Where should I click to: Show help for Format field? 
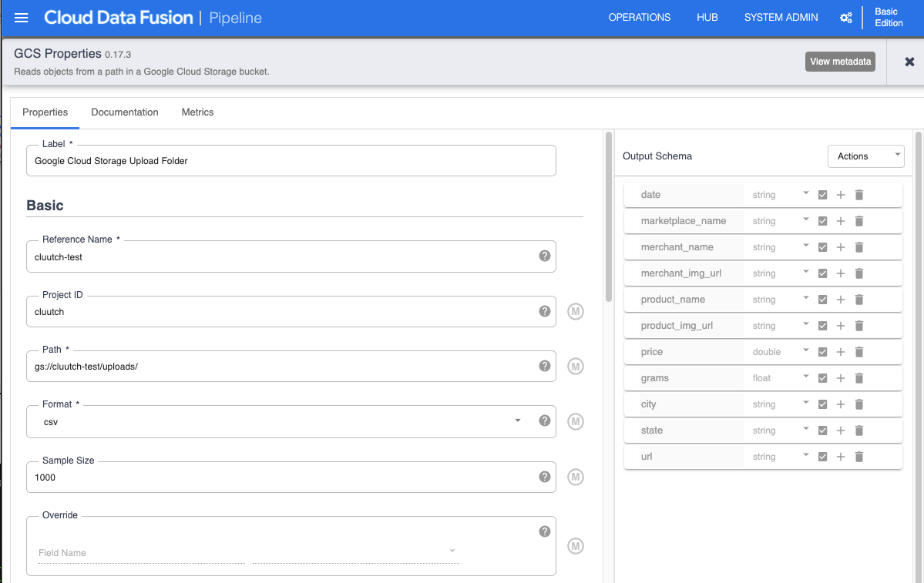545,420
